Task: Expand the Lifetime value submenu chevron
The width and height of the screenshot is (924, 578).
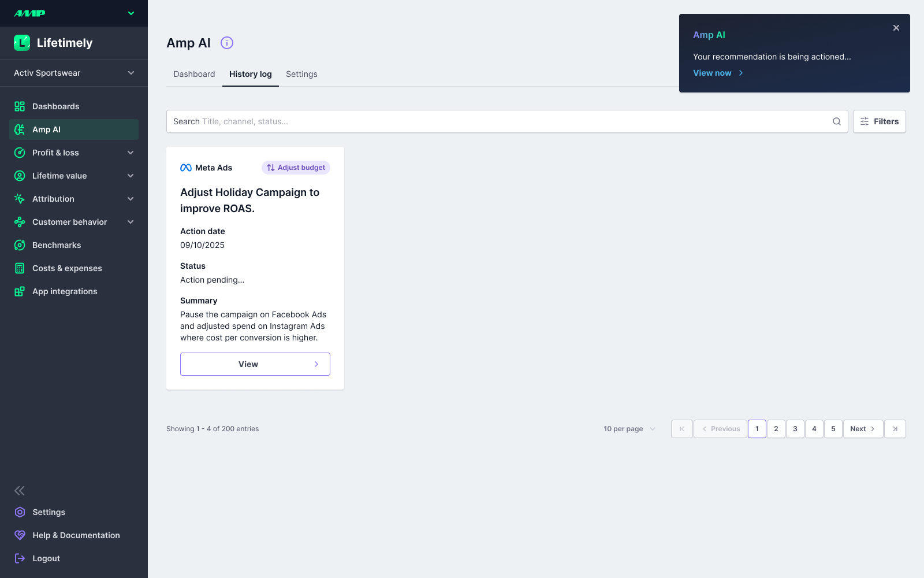Action: point(131,176)
